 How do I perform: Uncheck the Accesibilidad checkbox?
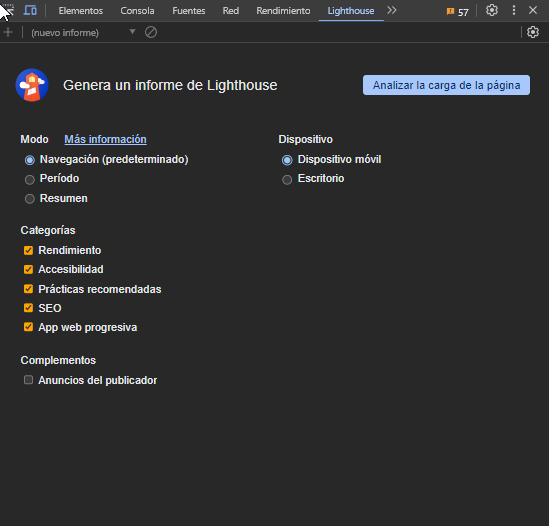[x=28, y=269]
